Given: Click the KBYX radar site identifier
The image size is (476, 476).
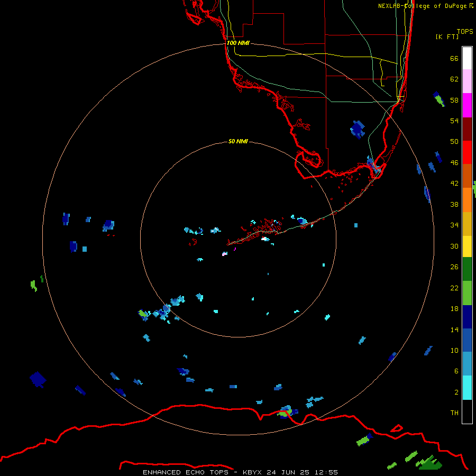Looking at the screenshot, I should tap(252, 472).
